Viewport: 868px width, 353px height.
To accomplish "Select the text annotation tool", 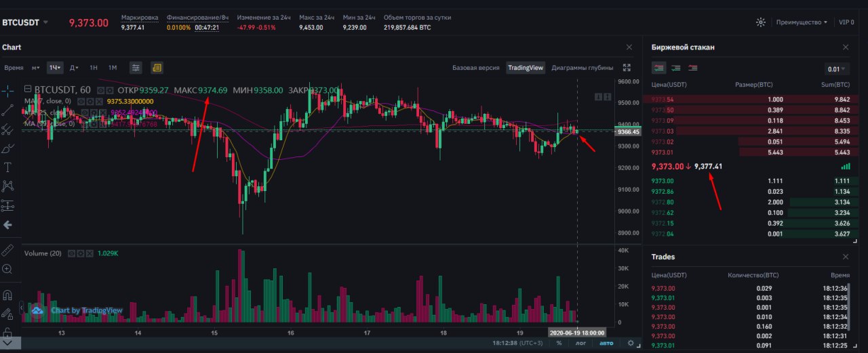I will pos(8,167).
